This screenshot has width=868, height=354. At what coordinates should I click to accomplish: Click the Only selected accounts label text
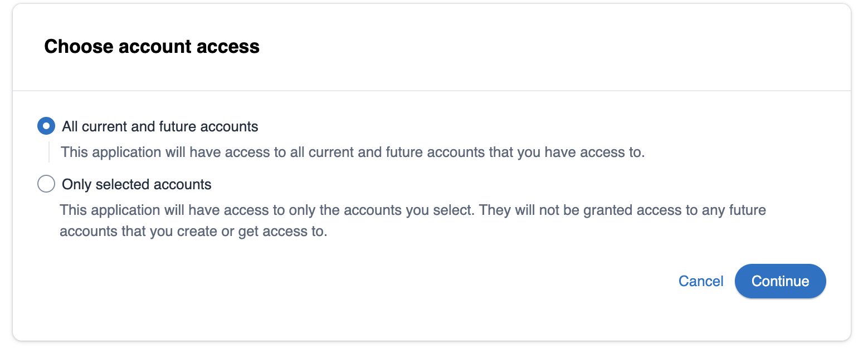(135, 184)
